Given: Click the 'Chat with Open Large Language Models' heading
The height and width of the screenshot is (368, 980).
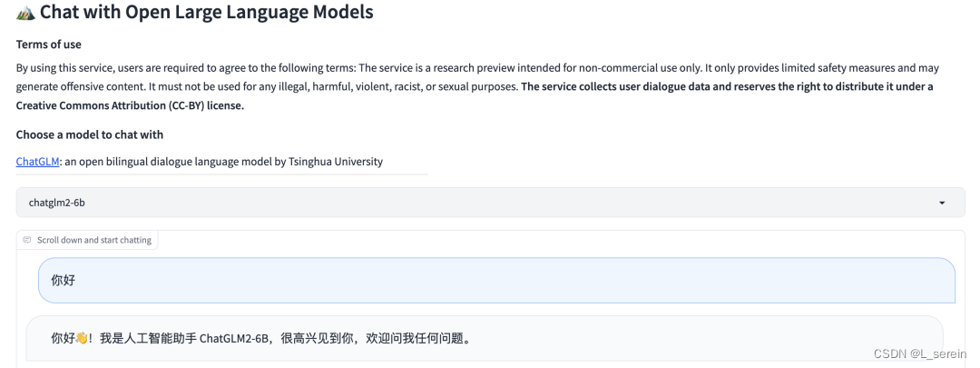Looking at the screenshot, I should (206, 12).
